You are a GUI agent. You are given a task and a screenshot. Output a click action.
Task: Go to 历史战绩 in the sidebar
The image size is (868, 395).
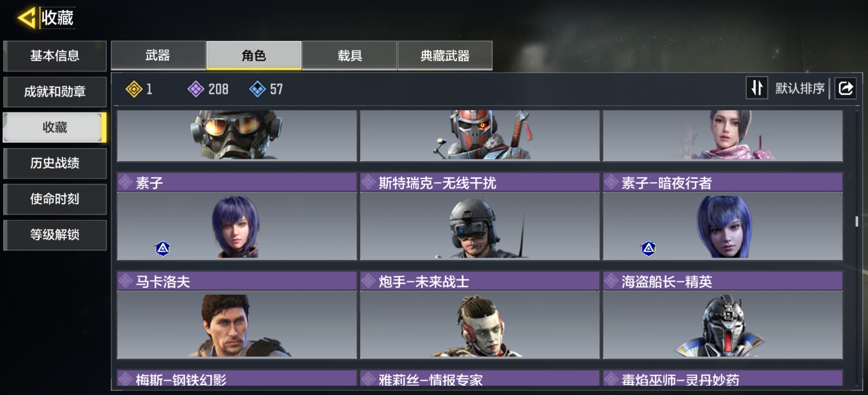pyautogui.click(x=55, y=163)
